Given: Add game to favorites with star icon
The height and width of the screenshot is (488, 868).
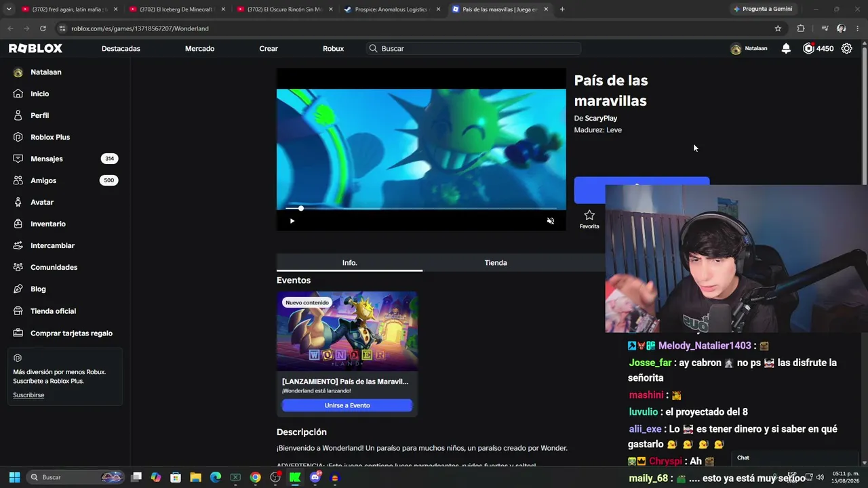Looking at the screenshot, I should 589,215.
